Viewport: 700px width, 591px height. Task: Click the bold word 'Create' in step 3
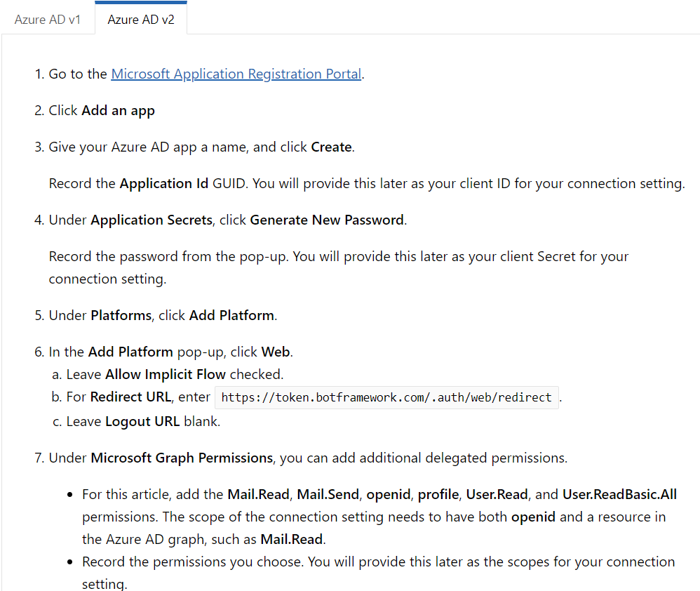(331, 147)
